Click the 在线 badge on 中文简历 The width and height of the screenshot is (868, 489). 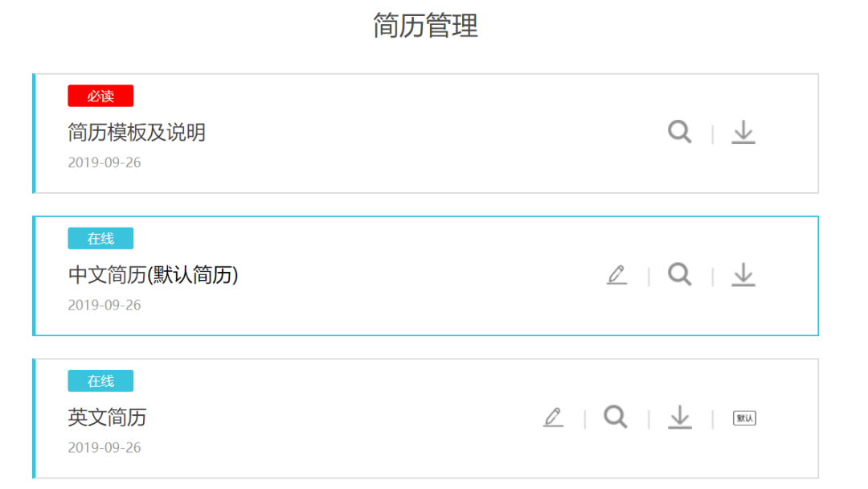pos(100,238)
